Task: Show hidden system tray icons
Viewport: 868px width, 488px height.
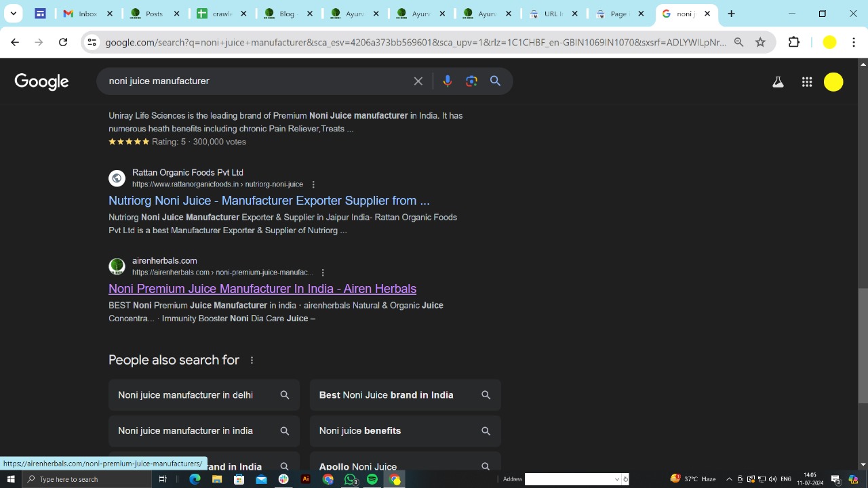Action: (729, 479)
